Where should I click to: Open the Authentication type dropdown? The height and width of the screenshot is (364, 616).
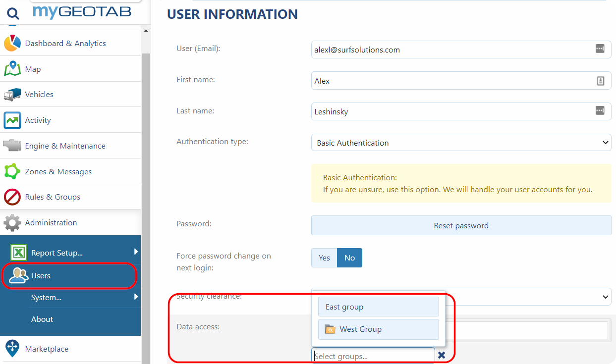click(461, 142)
